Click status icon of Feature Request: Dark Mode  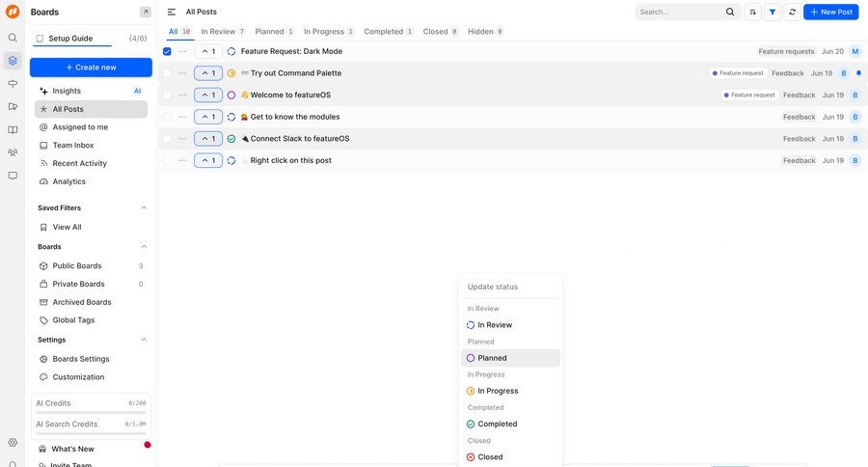point(231,51)
